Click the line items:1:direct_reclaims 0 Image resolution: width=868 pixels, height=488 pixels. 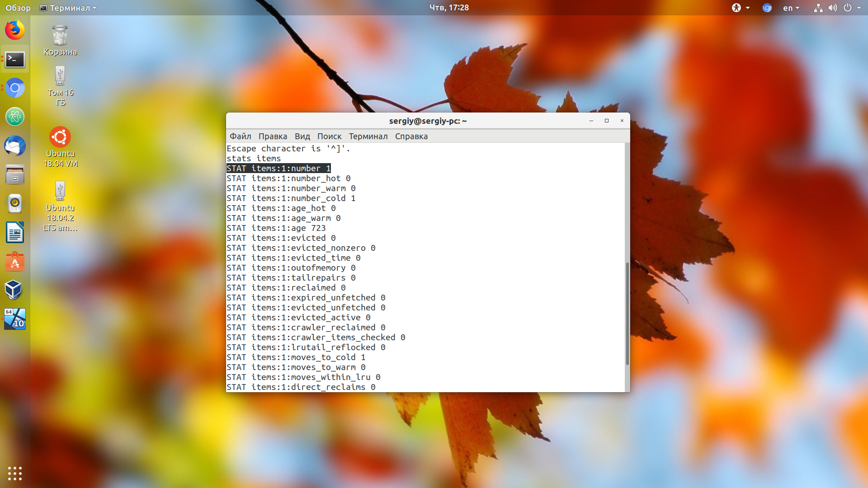pyautogui.click(x=301, y=387)
